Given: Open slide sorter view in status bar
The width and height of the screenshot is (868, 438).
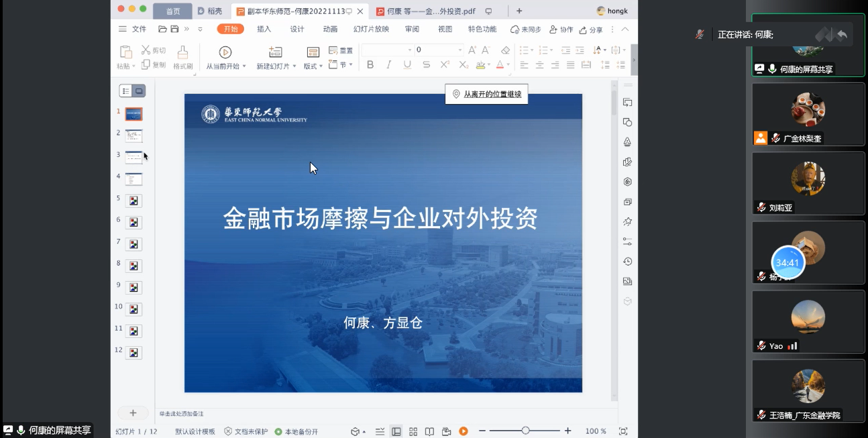Looking at the screenshot, I should (413, 431).
